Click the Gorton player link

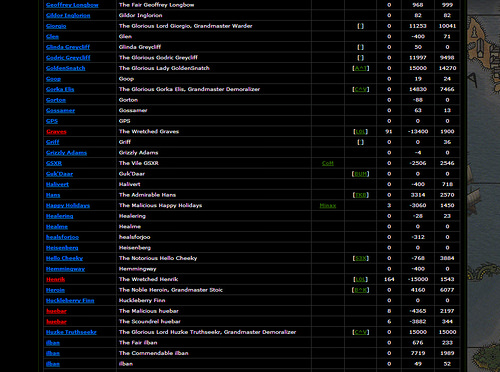(56, 100)
